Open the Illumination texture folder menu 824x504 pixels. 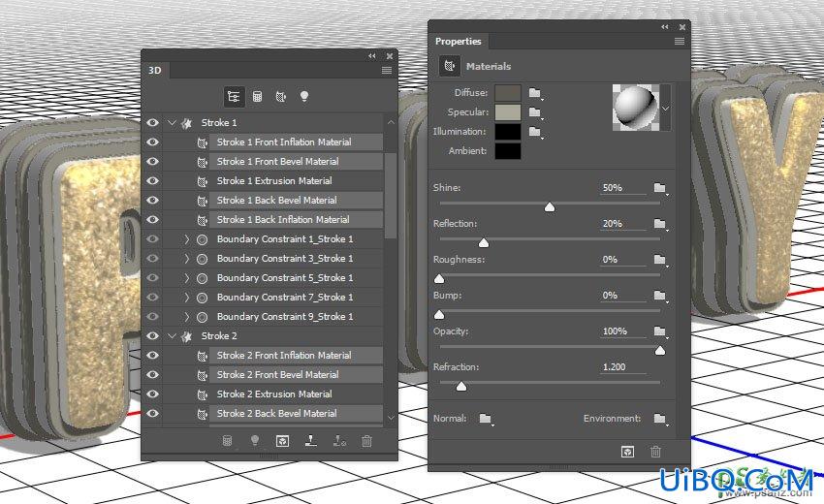coord(535,132)
